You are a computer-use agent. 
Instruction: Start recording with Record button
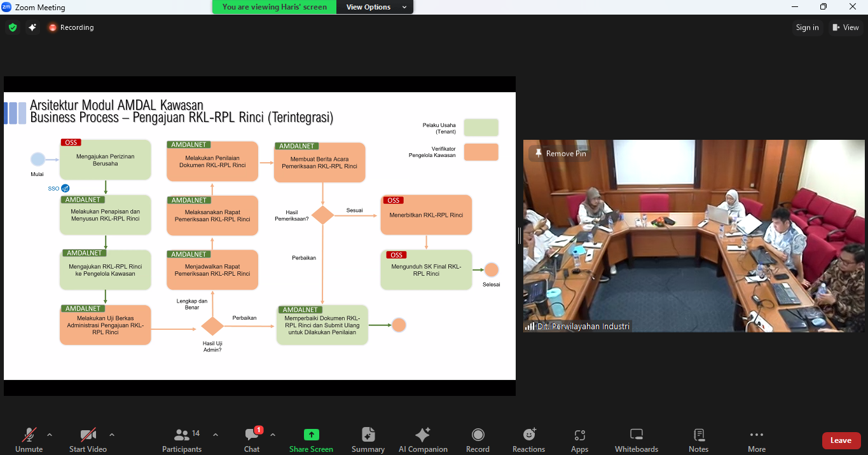coord(478,440)
